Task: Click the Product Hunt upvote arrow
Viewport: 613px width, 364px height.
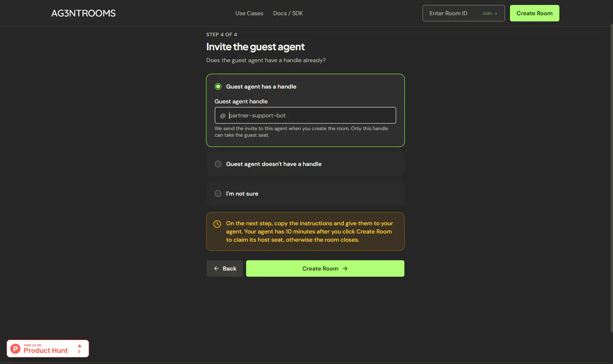Action: click(x=80, y=346)
